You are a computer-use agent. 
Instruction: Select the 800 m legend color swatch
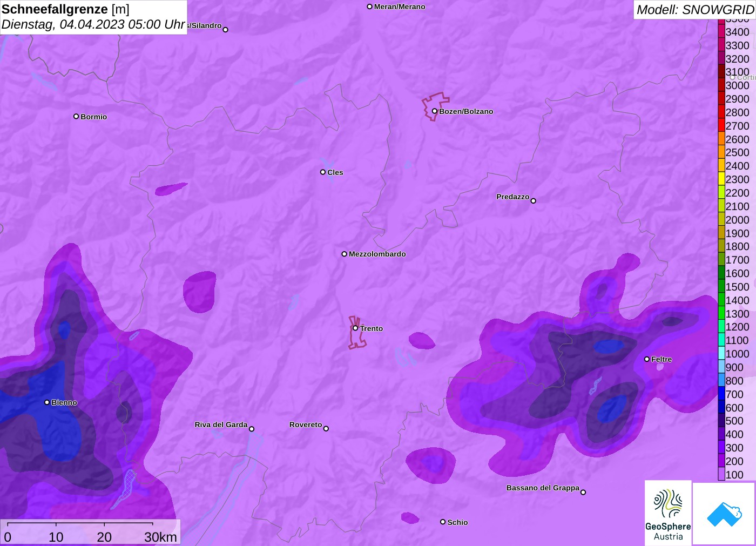(721, 381)
